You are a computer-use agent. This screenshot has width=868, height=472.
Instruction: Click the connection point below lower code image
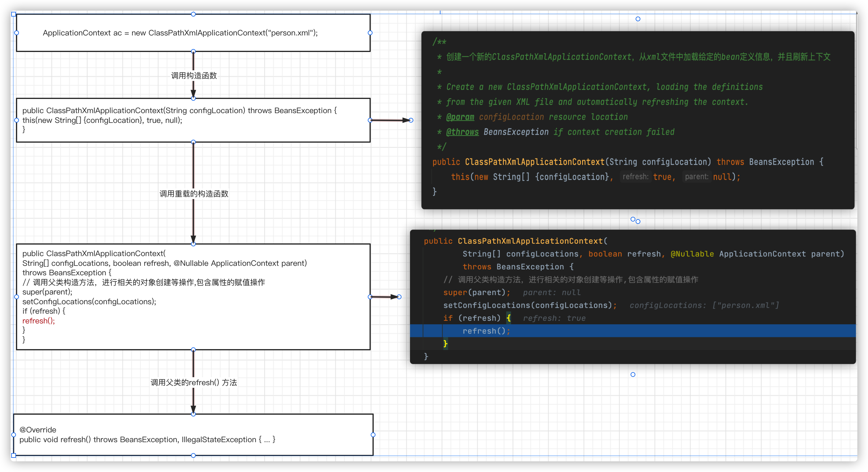pyautogui.click(x=633, y=374)
